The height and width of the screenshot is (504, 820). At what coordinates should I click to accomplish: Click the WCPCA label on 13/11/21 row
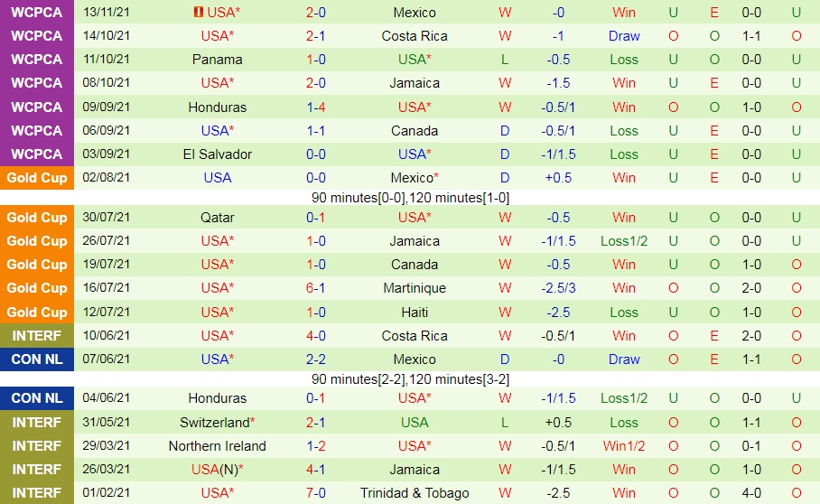click(x=37, y=13)
